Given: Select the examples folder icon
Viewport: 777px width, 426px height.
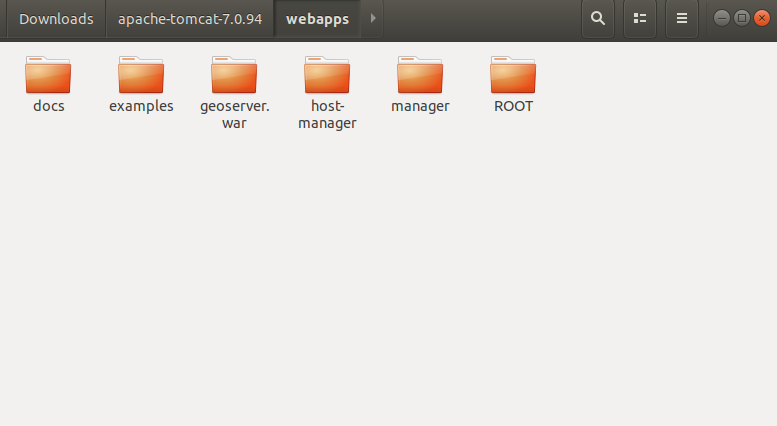Looking at the screenshot, I should [141, 75].
